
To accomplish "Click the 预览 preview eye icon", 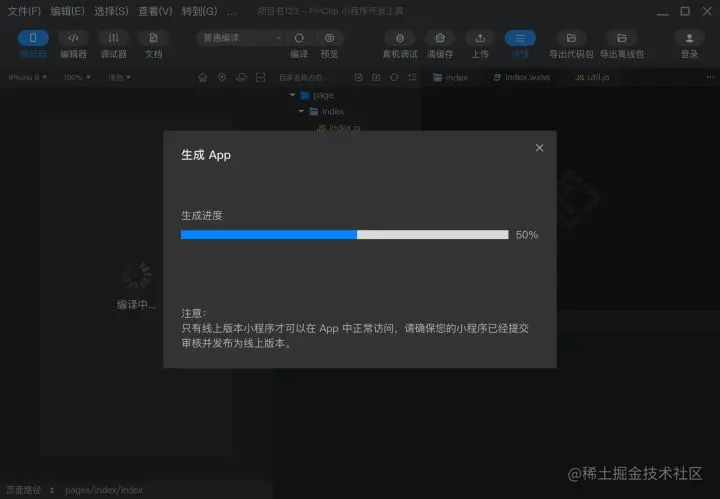I will 329,38.
